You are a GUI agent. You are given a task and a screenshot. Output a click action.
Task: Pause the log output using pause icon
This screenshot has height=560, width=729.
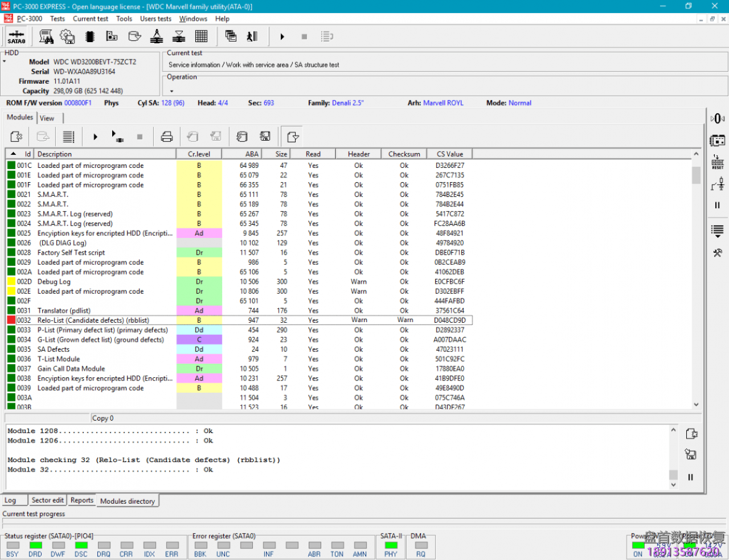[690, 477]
